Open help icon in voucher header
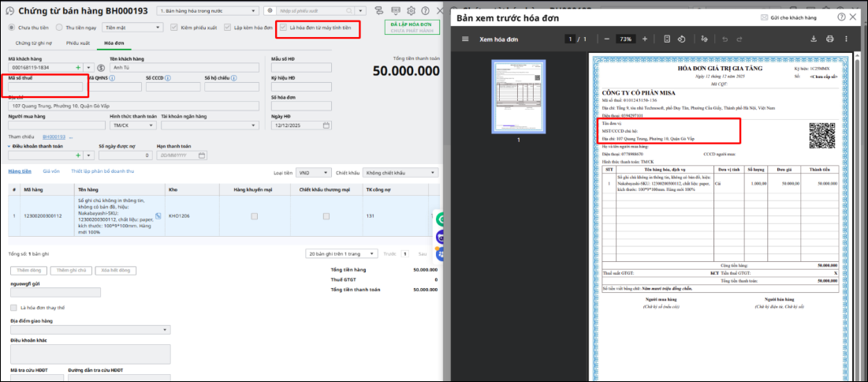The width and height of the screenshot is (868, 382). coord(425,11)
